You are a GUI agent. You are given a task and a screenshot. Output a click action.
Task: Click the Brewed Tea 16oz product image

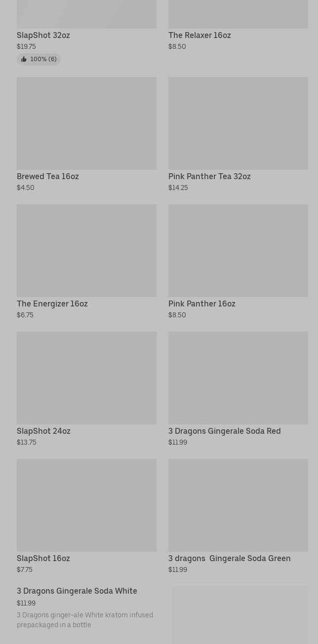pos(86,123)
